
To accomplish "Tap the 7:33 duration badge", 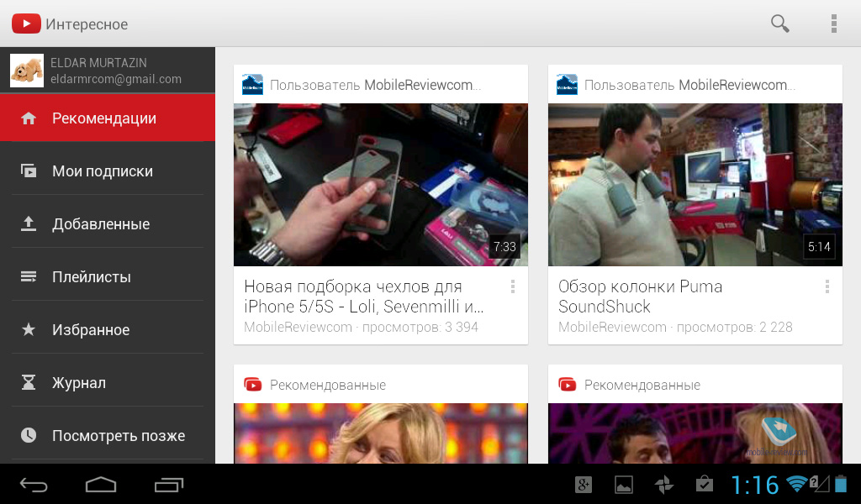I will pos(504,247).
